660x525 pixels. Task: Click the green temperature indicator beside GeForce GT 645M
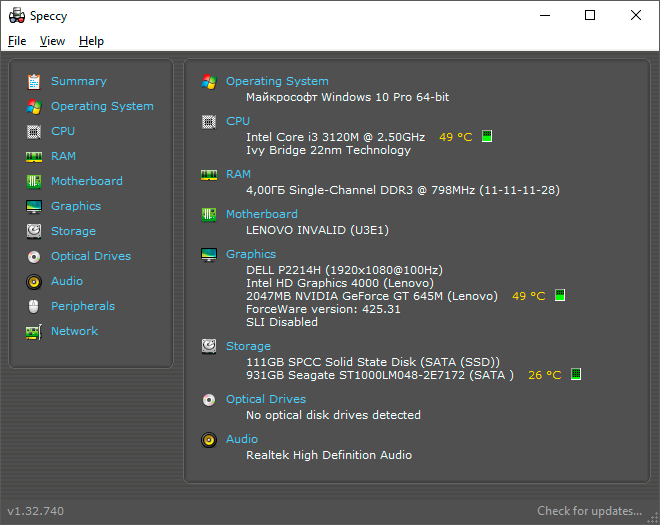[560, 295]
